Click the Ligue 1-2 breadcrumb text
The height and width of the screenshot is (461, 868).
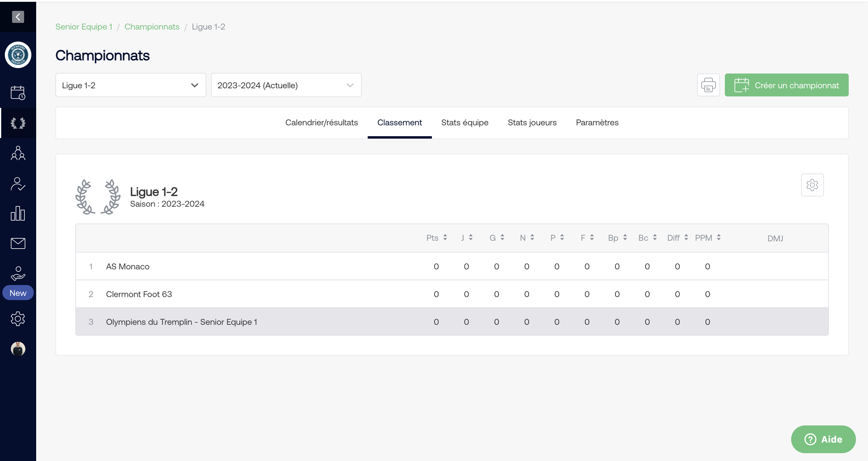208,27
